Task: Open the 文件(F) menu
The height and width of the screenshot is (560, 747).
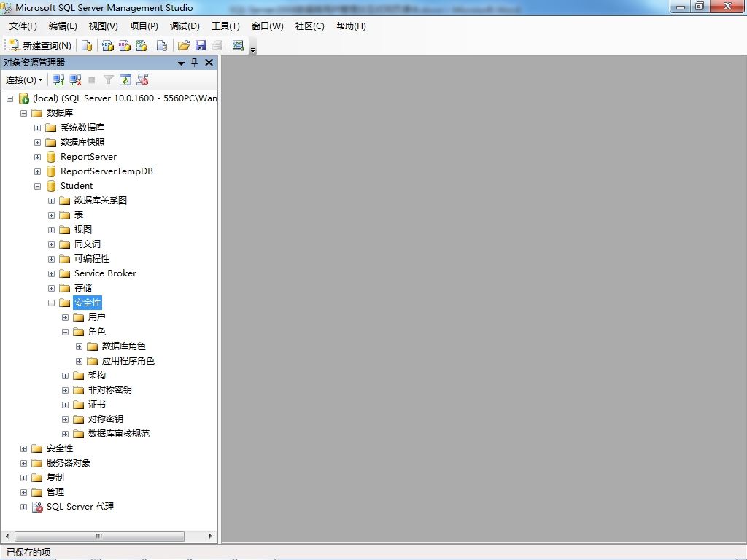Action: pos(23,26)
